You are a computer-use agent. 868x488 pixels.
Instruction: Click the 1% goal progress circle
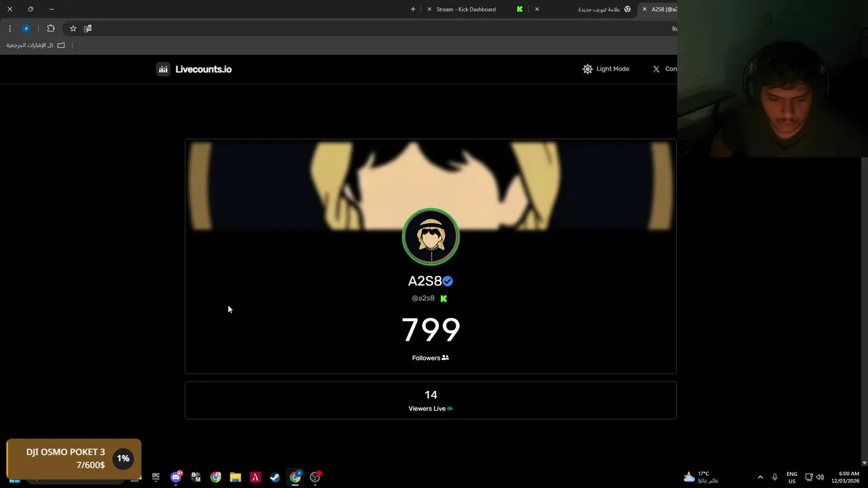pyautogui.click(x=123, y=459)
